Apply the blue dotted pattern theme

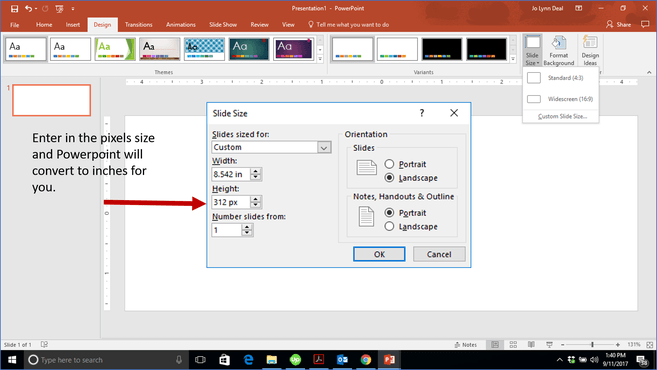pyautogui.click(x=204, y=49)
